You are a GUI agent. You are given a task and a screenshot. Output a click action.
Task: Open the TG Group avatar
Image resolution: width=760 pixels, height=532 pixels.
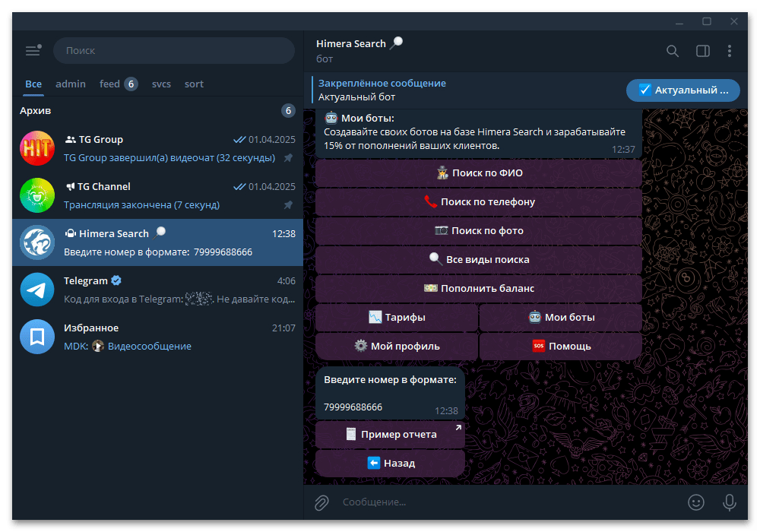tap(37, 148)
